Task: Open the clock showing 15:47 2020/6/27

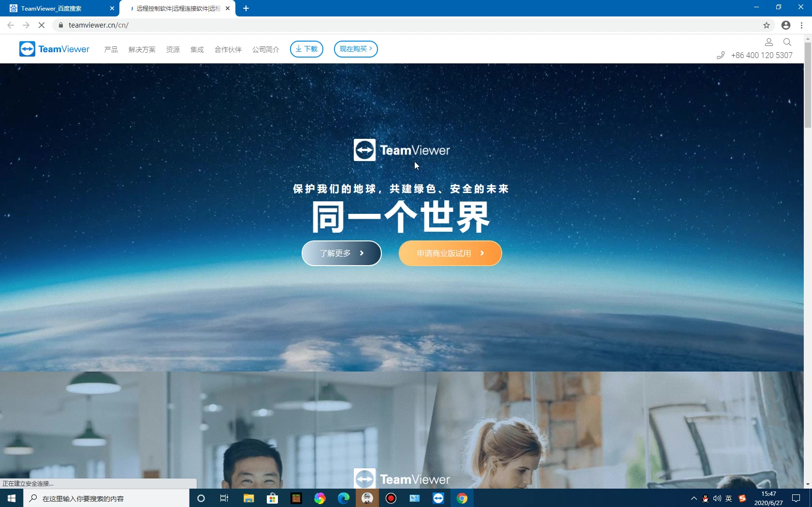Action: [x=768, y=498]
